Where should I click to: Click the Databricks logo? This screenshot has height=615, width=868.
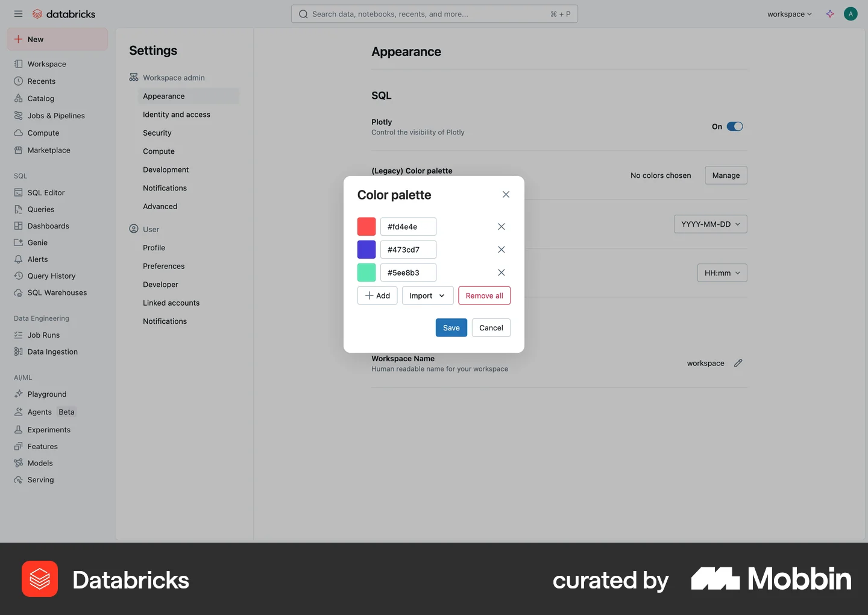point(64,14)
